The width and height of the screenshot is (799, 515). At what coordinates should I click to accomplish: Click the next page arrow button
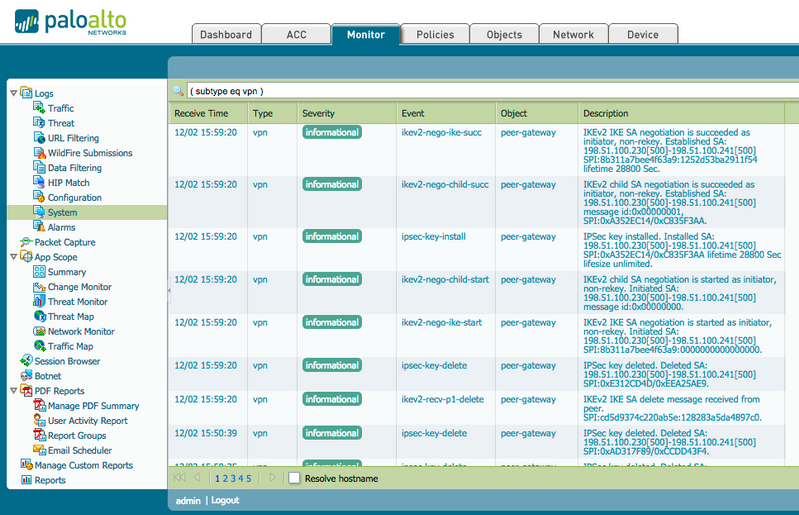click(273, 478)
